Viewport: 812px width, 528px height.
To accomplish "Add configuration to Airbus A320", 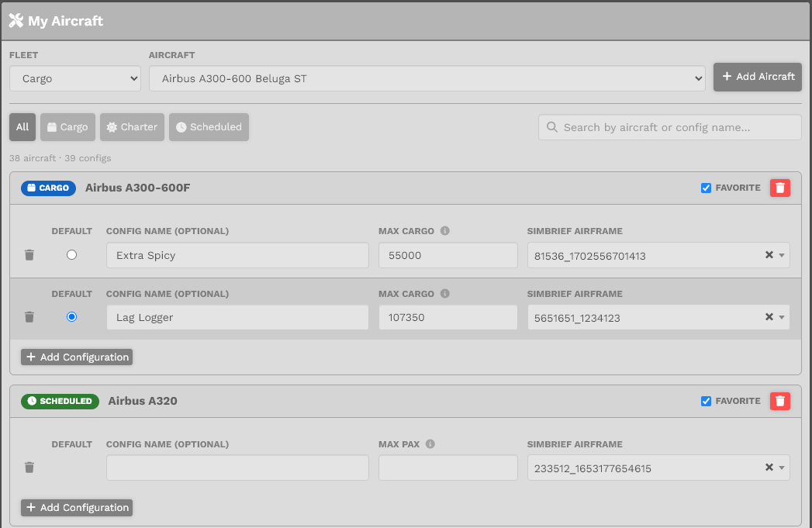I will point(77,508).
